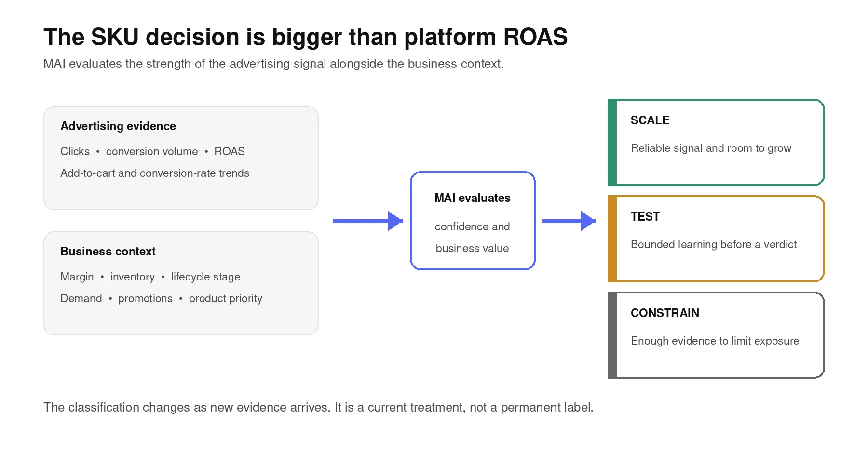Click the title 'The SKU decision is bigger than platform ROAS'

(x=306, y=37)
